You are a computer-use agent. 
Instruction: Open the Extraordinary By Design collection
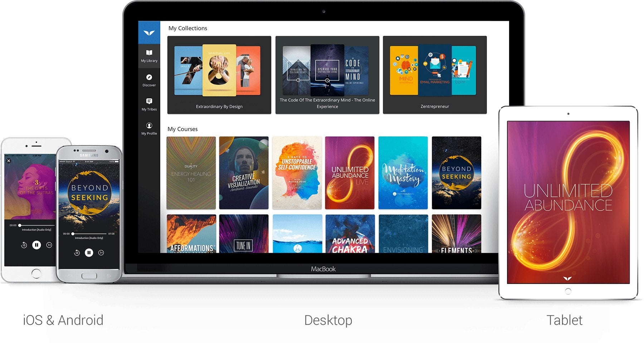pyautogui.click(x=219, y=75)
